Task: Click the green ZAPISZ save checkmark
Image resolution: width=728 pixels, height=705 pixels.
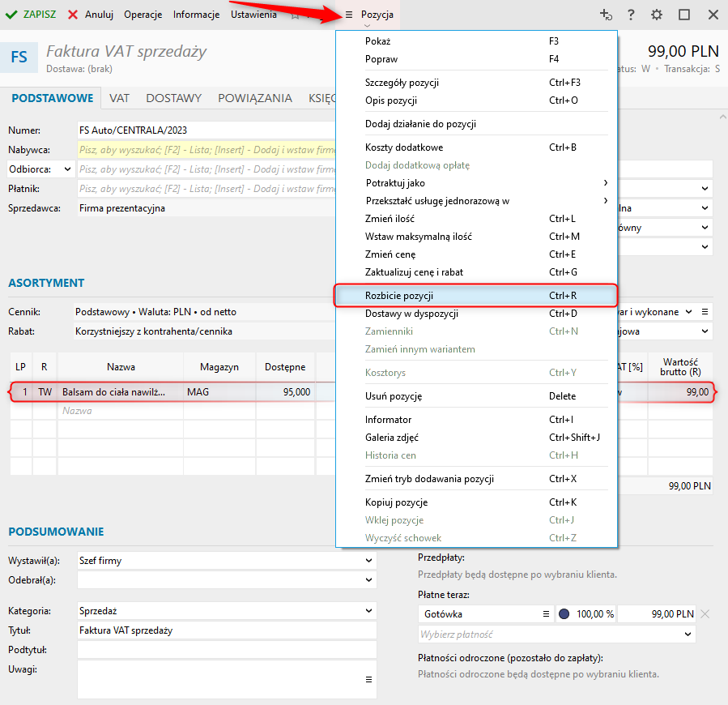Action: tap(11, 15)
